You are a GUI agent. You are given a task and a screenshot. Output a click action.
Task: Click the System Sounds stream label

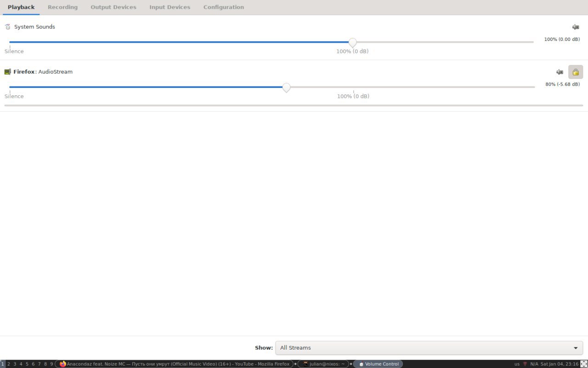pos(34,27)
